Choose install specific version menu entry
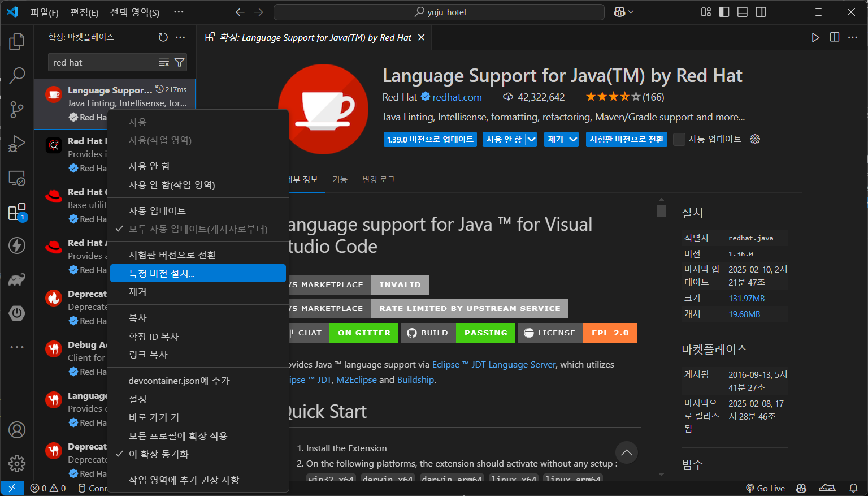 (x=198, y=273)
